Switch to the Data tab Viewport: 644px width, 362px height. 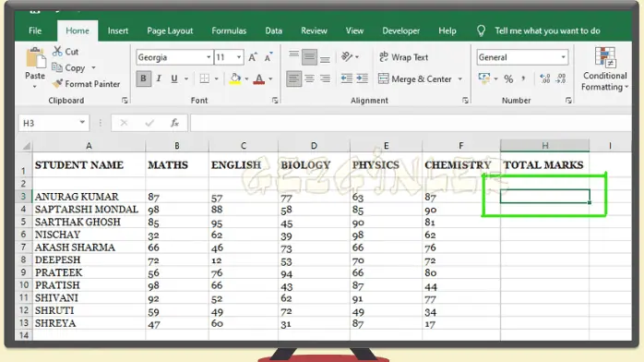coord(273,30)
